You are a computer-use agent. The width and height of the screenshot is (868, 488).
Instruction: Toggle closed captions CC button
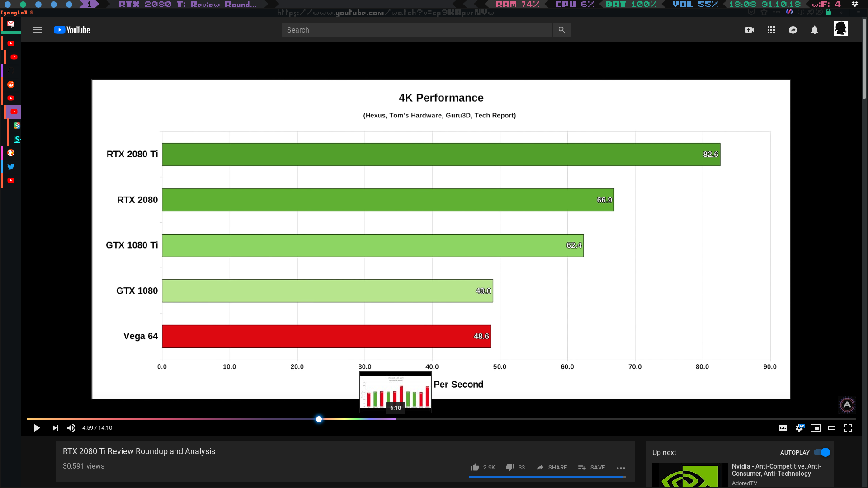click(783, 428)
